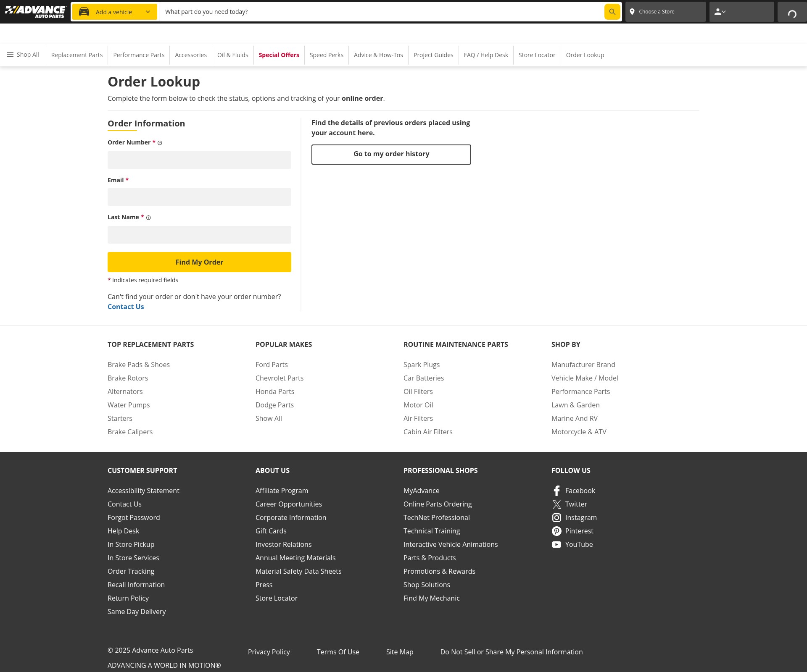Screen dimensions: 807x672
Task: Expand the account menu chevron
Action: 724,11
